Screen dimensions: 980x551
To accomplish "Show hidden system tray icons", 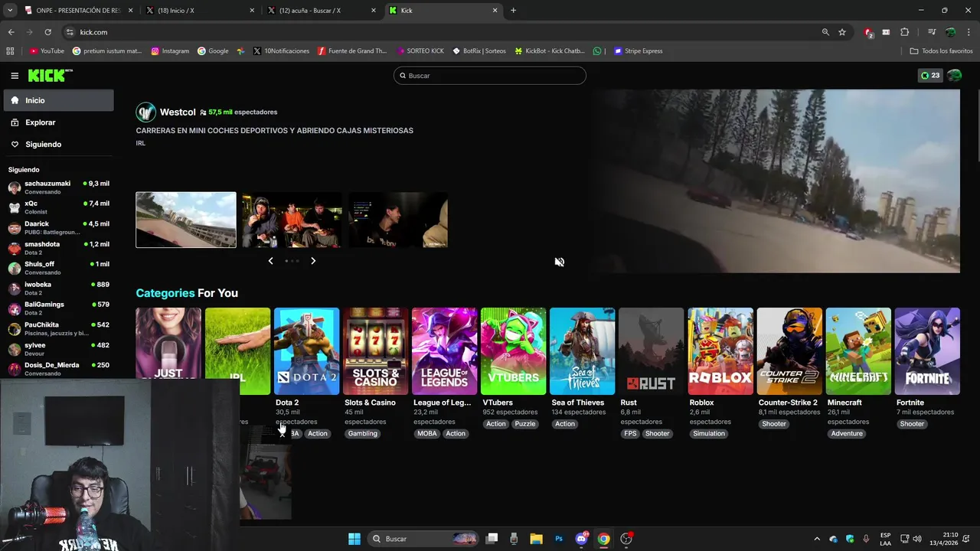I will [816, 539].
